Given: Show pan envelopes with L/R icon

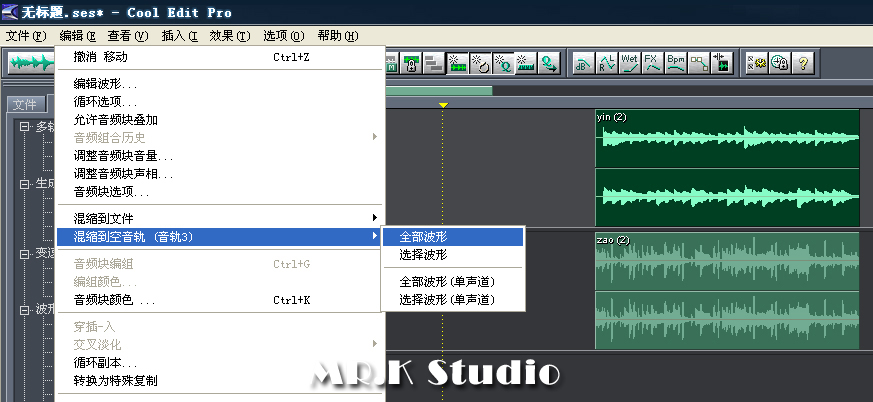Looking at the screenshot, I should pos(607,63).
